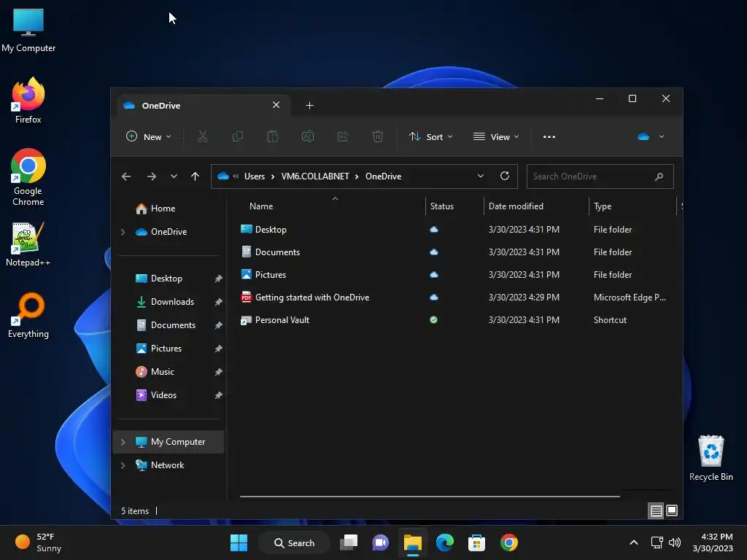Image resolution: width=747 pixels, height=560 pixels.
Task: Open the OneDrive cloud status dropdown in toolbar
Action: tap(651, 136)
